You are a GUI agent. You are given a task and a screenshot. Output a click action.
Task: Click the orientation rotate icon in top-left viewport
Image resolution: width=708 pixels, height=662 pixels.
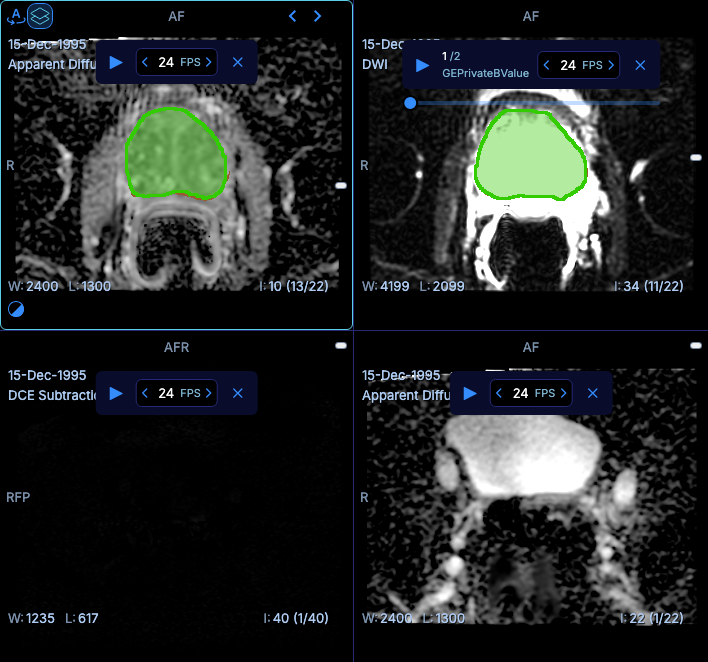coord(15,16)
